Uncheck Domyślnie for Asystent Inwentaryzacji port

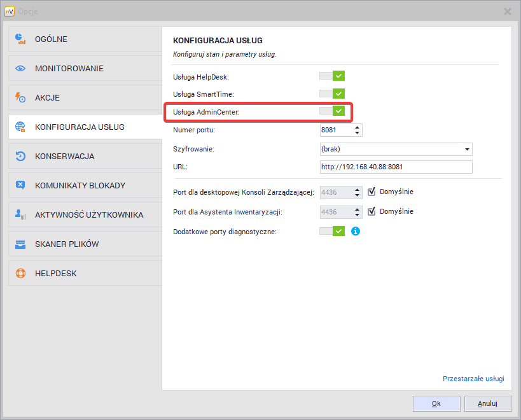coord(373,211)
